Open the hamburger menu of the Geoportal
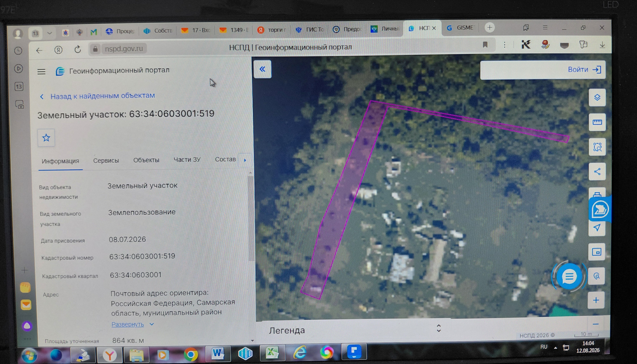The height and width of the screenshot is (364, 637). coord(41,72)
